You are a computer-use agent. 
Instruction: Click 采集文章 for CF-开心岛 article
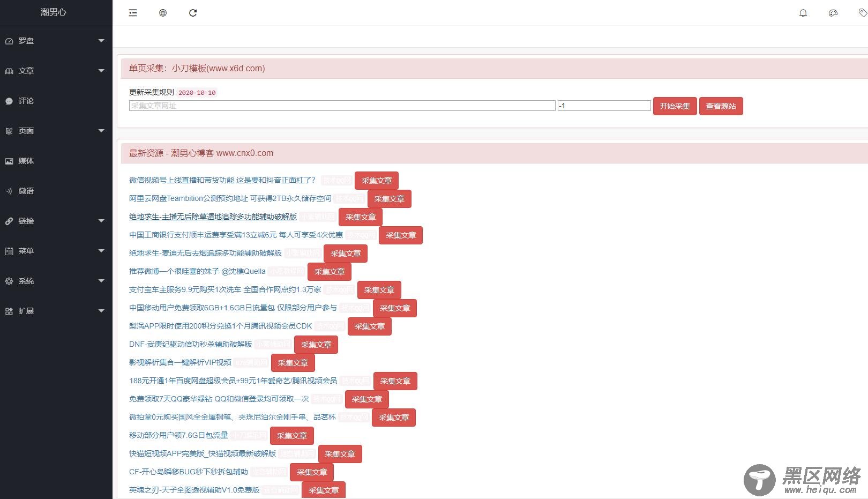tap(312, 472)
